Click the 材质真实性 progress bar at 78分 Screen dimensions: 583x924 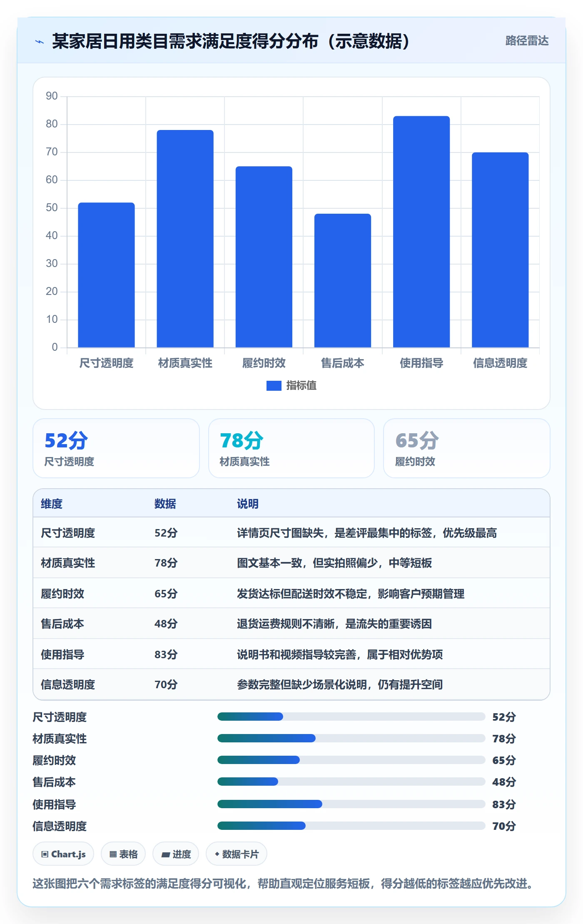(351, 738)
